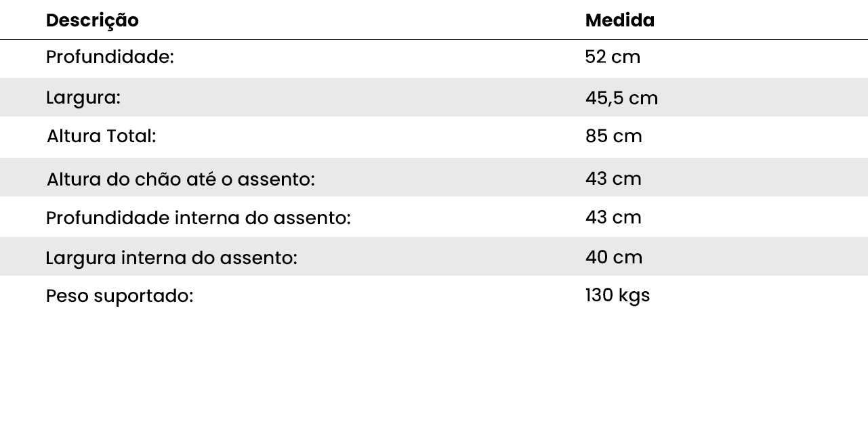Click the gray Largura row background

(434, 98)
